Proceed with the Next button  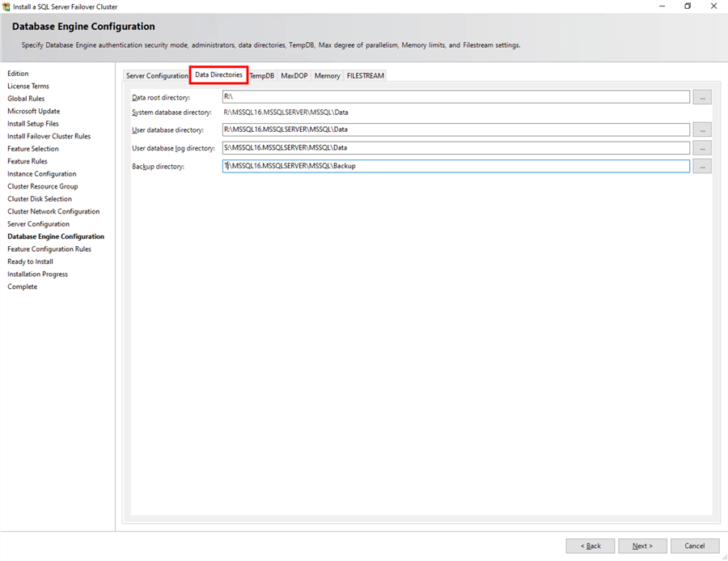point(642,546)
